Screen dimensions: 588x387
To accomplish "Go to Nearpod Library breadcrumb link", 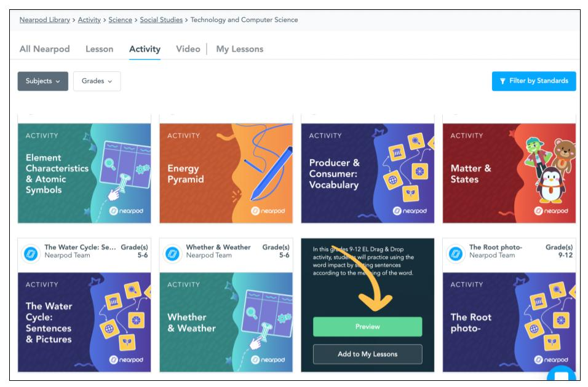I will click(45, 20).
